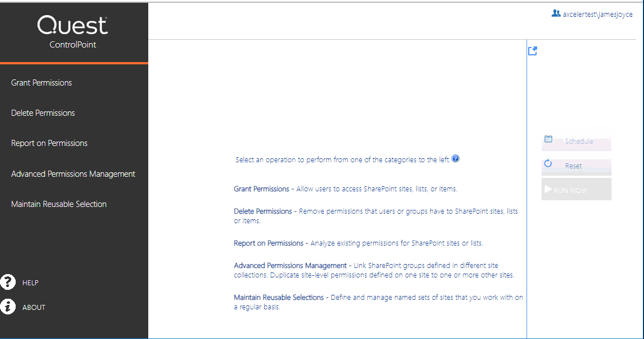Click the calendar icon on the Schedule button
The image size is (644, 339).
548,139
